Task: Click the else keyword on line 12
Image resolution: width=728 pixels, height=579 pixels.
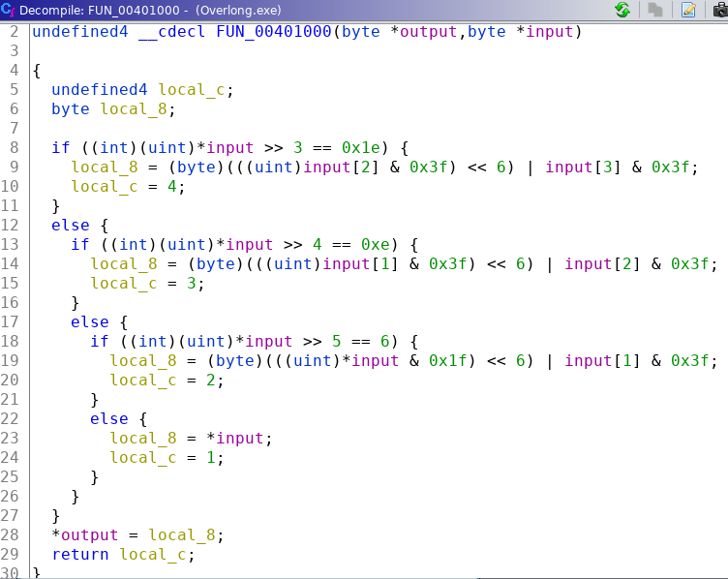Action: pyautogui.click(x=71, y=226)
